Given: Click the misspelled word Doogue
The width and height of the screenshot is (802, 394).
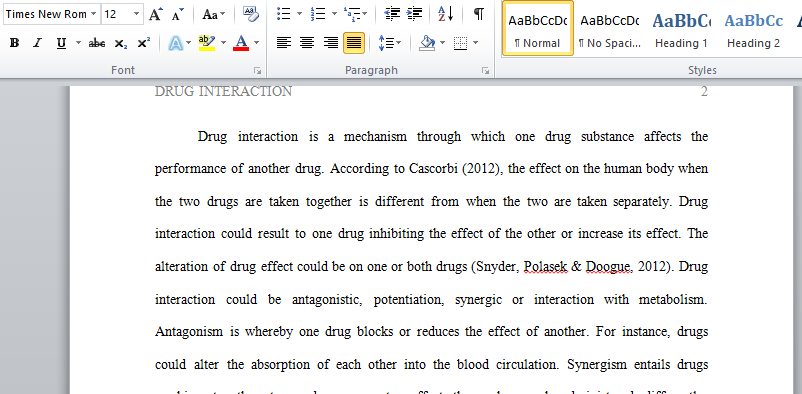Looking at the screenshot, I should [608, 267].
